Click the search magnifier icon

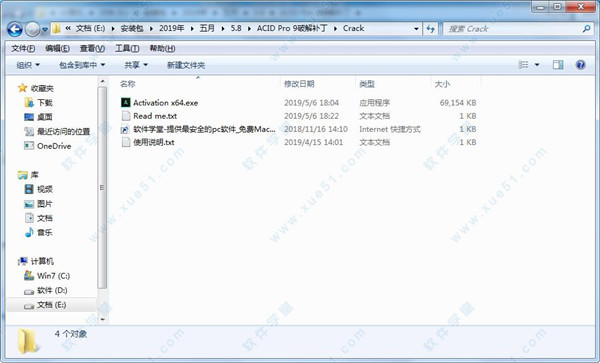[586, 29]
